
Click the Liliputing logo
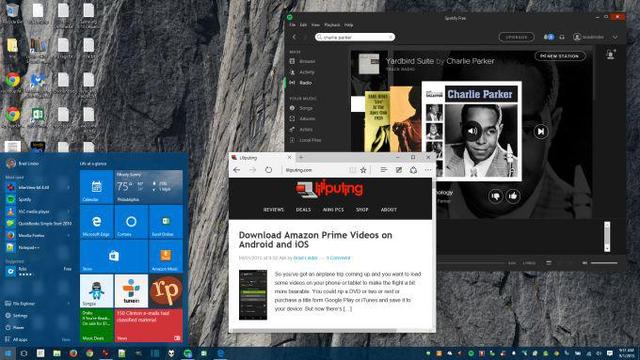pyautogui.click(x=329, y=189)
